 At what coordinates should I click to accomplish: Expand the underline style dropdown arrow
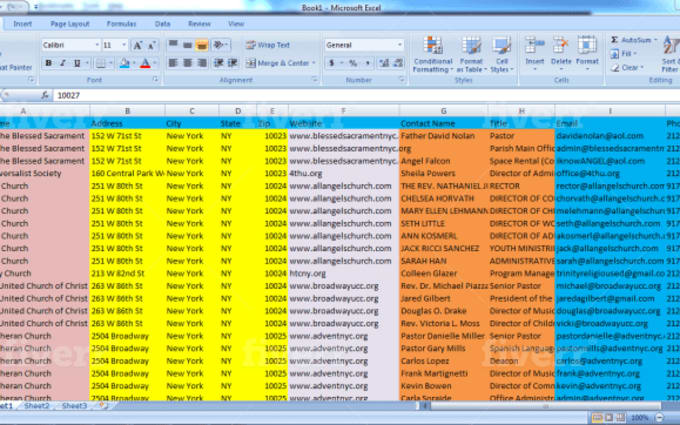tap(87, 63)
